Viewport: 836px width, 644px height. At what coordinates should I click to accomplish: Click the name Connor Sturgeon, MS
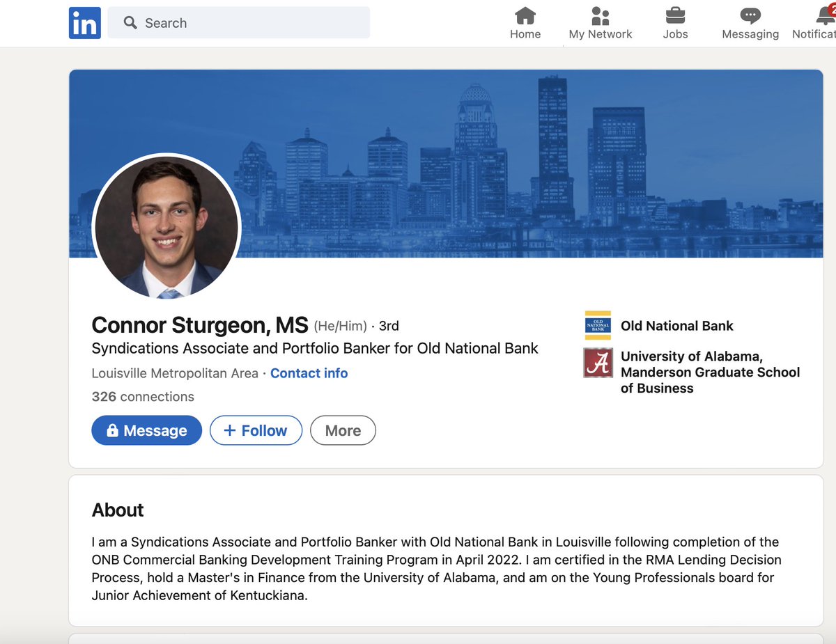(x=200, y=324)
